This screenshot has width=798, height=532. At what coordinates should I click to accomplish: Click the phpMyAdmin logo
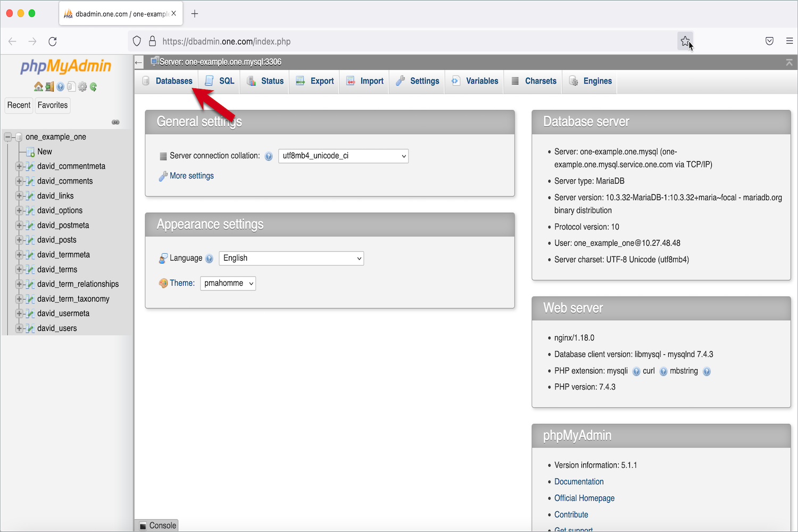point(65,66)
